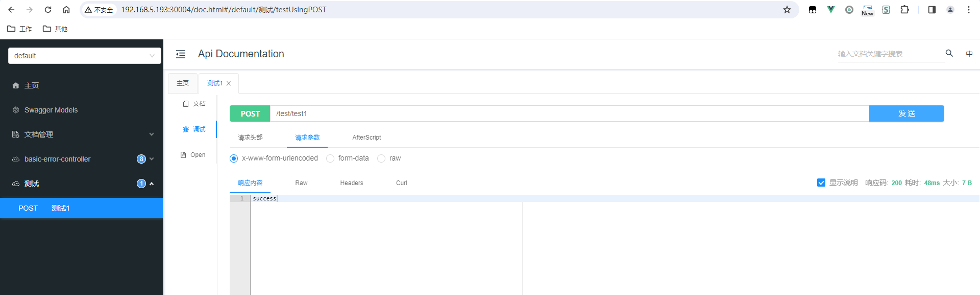
Task: Show the Curl tab
Action: click(402, 183)
